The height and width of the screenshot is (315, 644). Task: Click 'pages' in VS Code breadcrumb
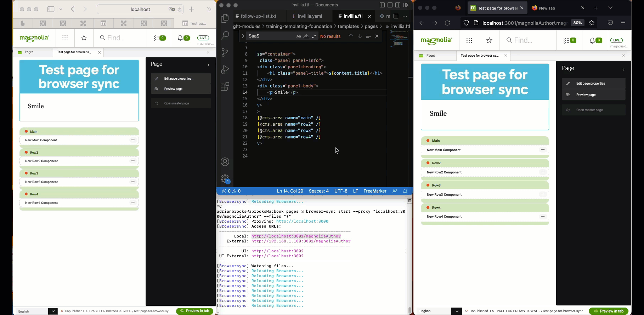tap(371, 26)
